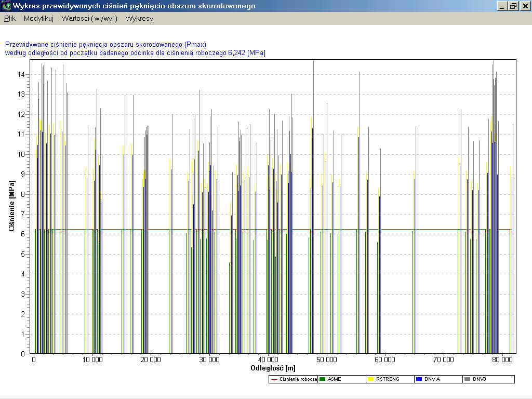Click the '6' pressure axis label
This screenshot has height=399, width=532.
(x=23, y=234)
